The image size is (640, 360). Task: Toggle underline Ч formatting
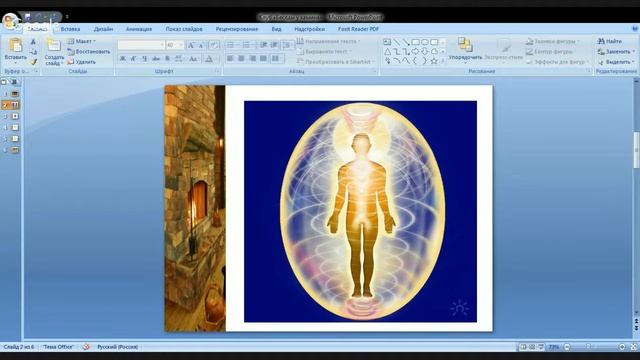click(x=145, y=59)
